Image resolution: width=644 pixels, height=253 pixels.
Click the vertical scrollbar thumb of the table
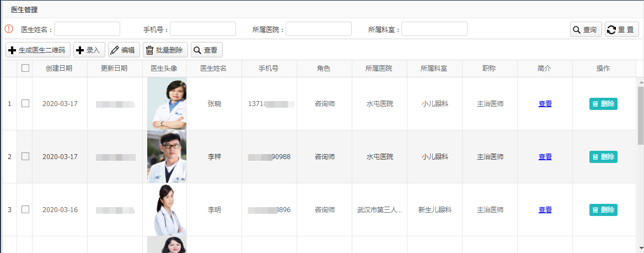(x=640, y=115)
